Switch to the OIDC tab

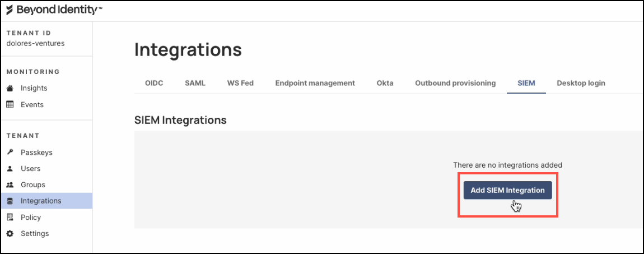tap(154, 83)
